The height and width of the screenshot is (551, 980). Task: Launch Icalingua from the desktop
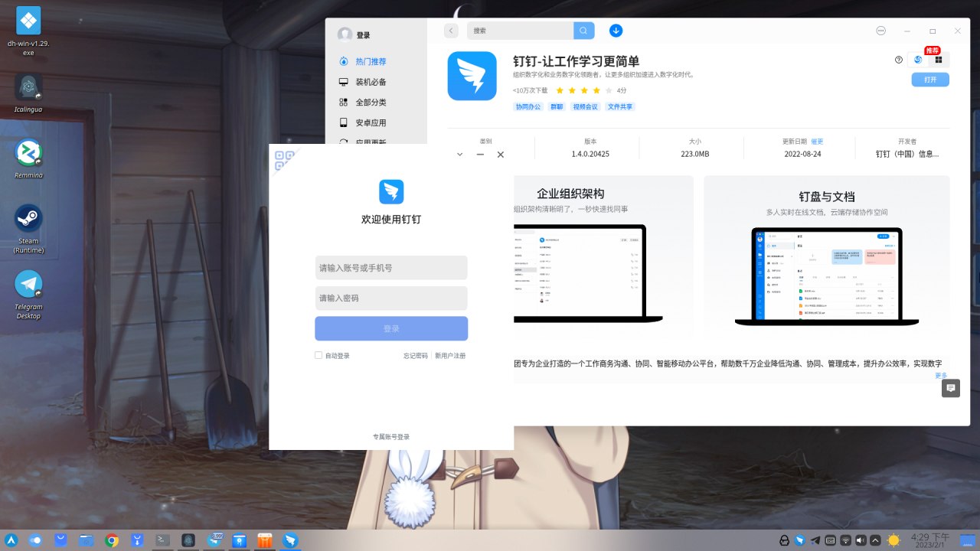(x=28, y=93)
